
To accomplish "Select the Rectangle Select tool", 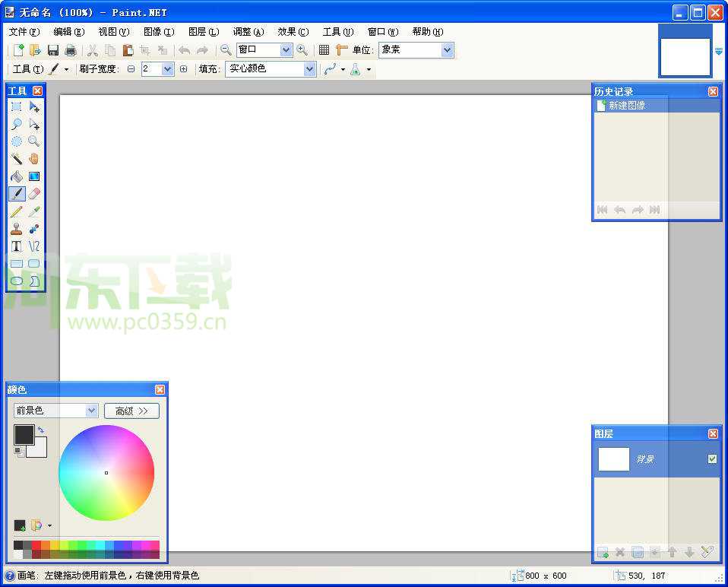I will coord(17,107).
